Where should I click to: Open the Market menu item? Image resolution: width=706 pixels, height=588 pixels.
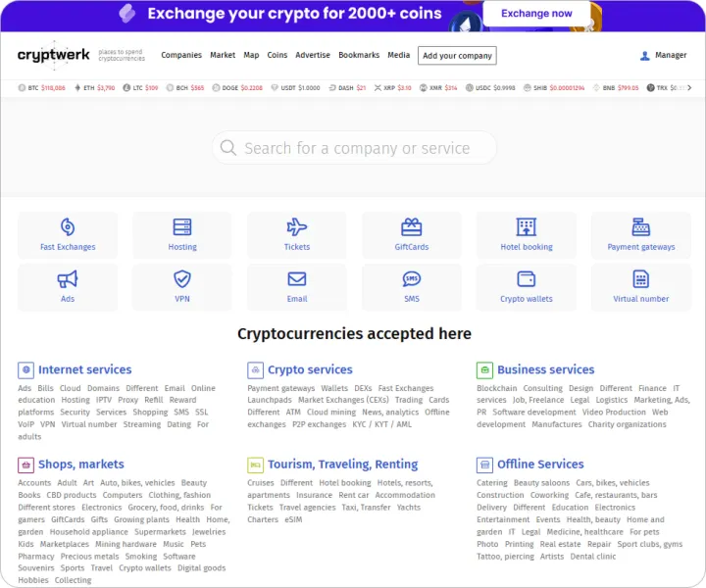click(223, 55)
